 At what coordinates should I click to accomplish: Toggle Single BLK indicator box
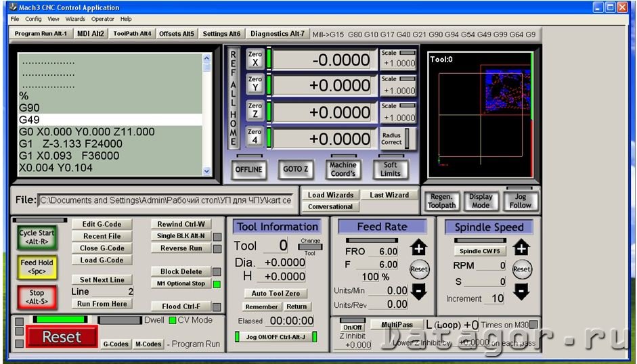(217, 237)
